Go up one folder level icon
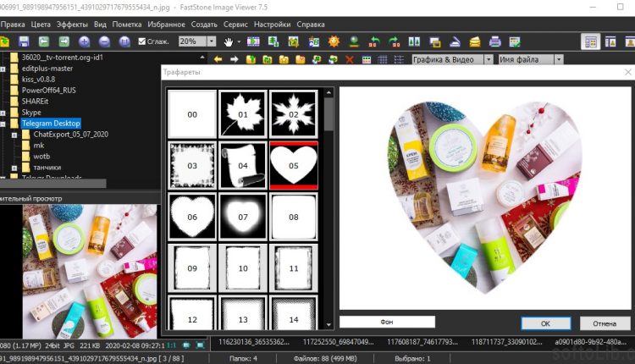 [251, 59]
